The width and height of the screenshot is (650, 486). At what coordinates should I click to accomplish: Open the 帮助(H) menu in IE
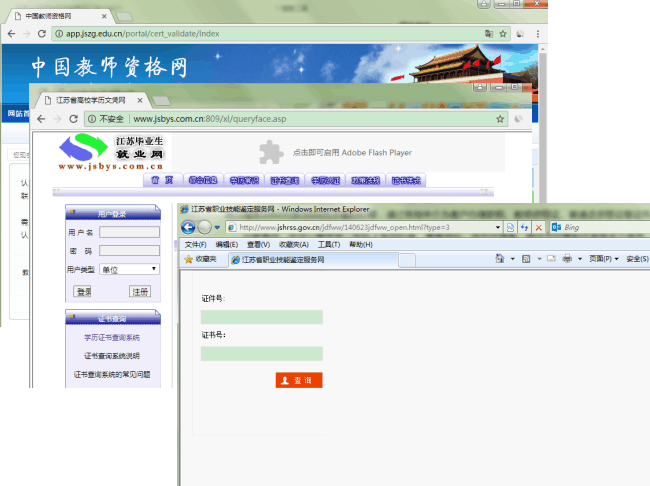(x=361, y=245)
